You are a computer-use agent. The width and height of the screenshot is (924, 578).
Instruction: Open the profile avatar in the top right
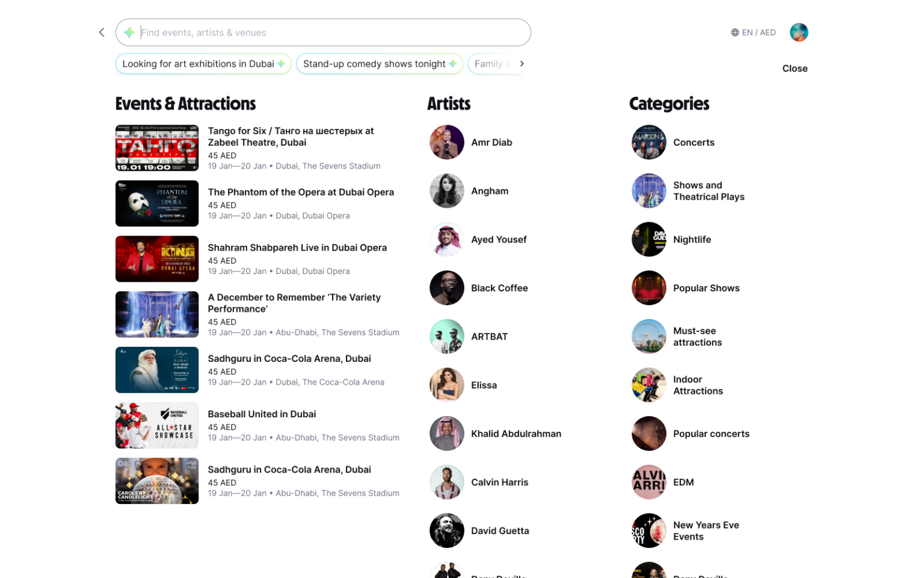coord(799,32)
